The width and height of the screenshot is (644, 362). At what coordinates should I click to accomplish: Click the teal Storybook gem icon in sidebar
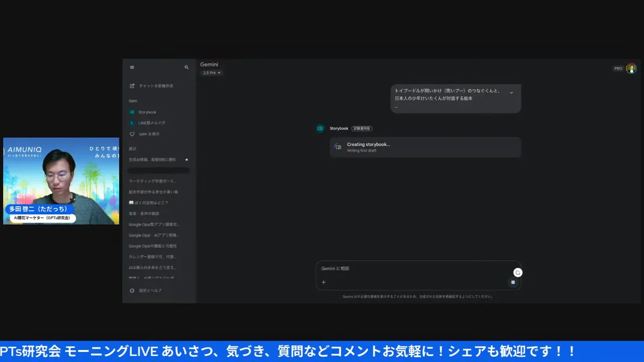click(x=132, y=112)
